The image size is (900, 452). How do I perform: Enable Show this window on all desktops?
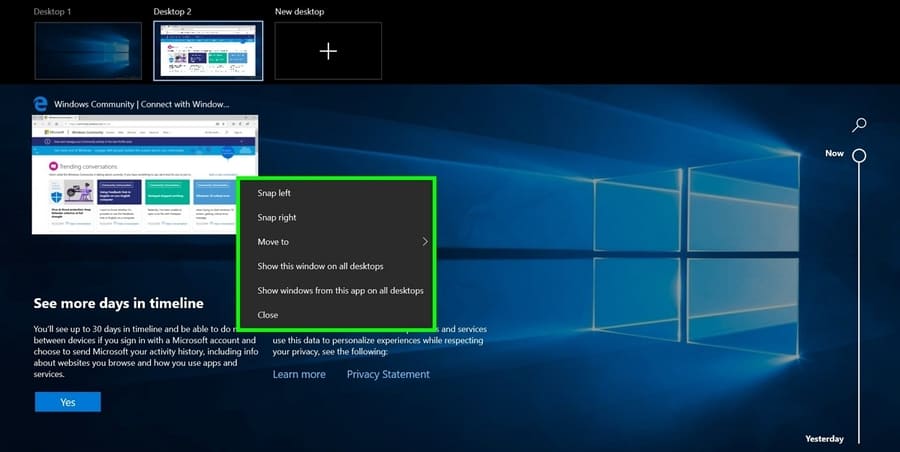[320, 266]
